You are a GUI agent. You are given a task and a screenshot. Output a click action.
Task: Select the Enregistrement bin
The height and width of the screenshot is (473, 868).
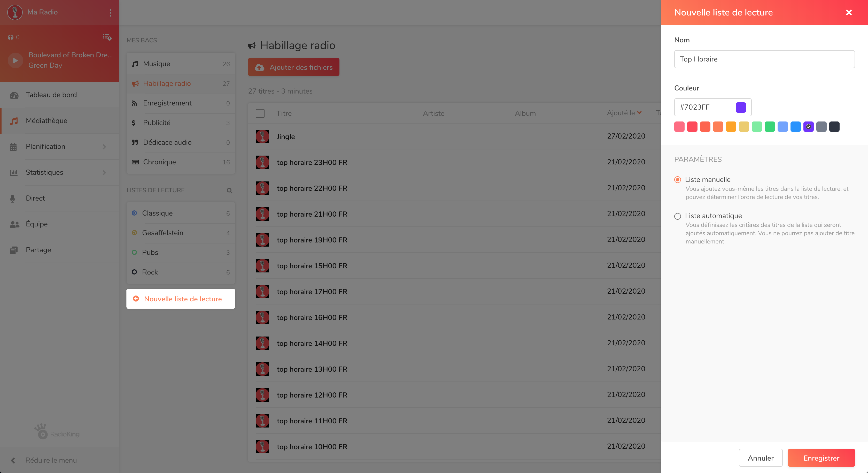tap(181, 103)
